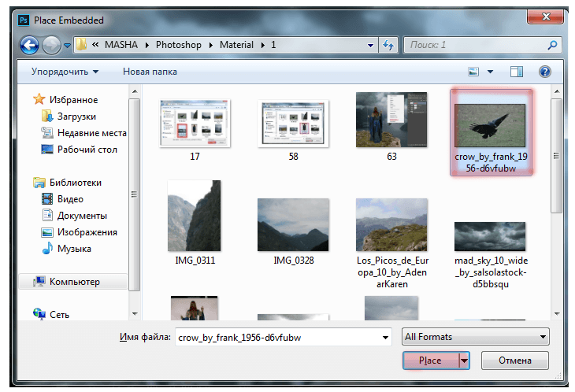Click the change view icon
This screenshot has height=392, width=575.
tap(474, 72)
